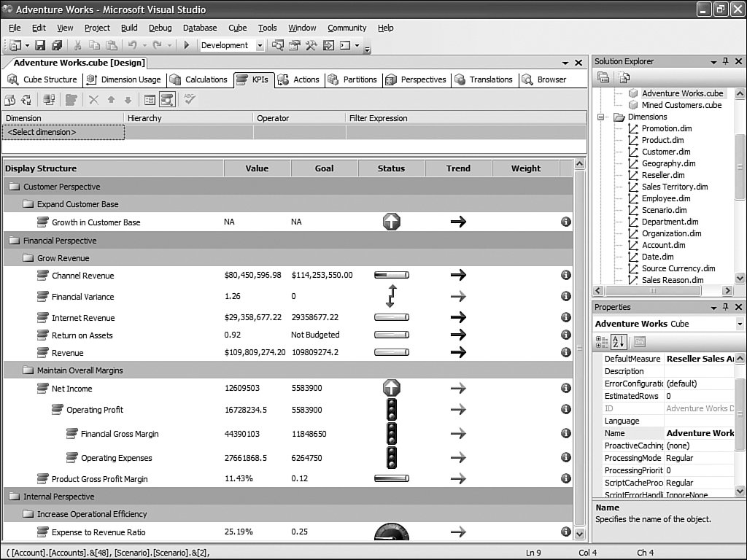747x560 pixels.
Task: Click the Undo arrow icon
Action: click(133, 45)
